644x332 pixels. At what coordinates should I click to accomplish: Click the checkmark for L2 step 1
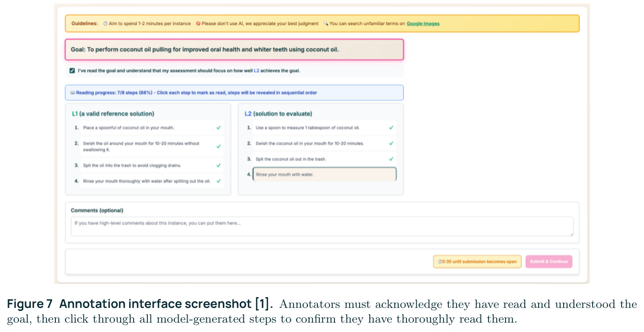(x=391, y=128)
